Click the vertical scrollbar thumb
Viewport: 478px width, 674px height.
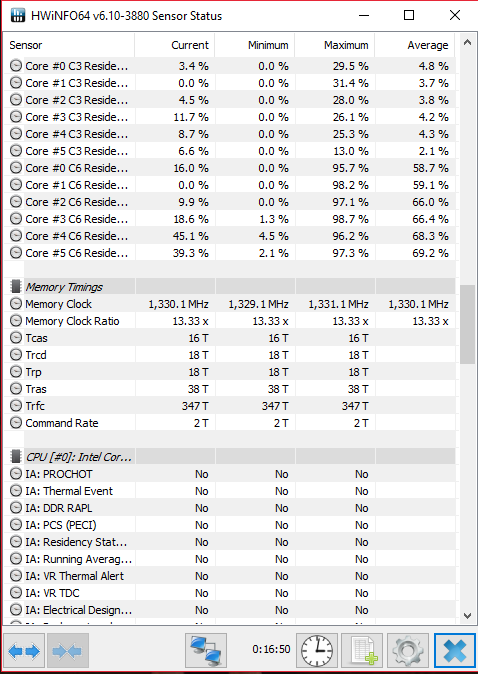click(x=467, y=324)
